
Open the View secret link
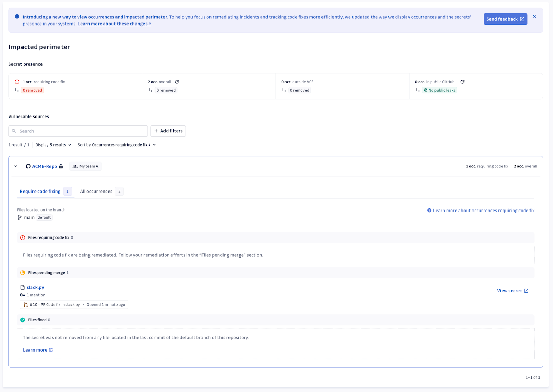tap(512, 291)
